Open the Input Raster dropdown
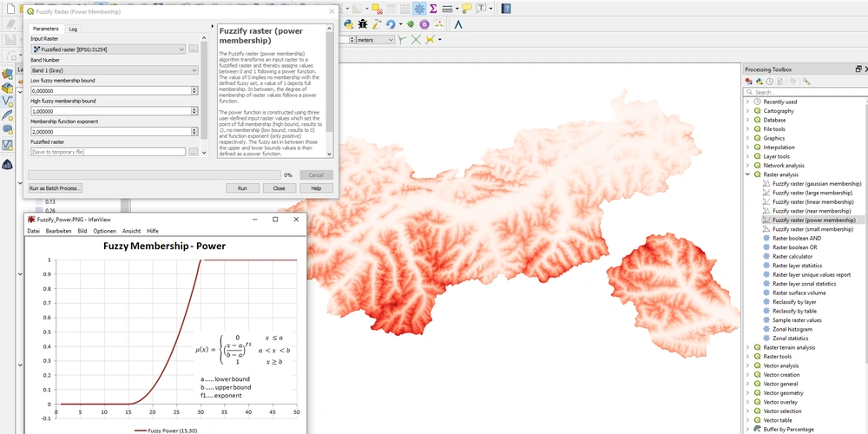Screen dimensions: 868x434 click(108, 49)
